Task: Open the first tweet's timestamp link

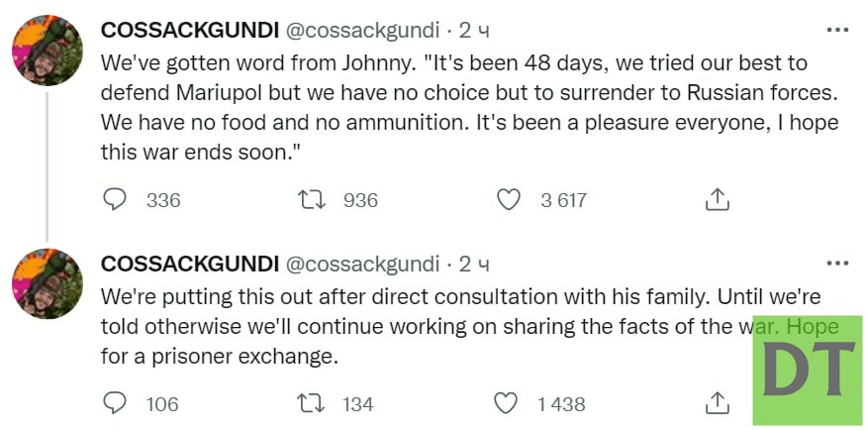Action: [474, 31]
